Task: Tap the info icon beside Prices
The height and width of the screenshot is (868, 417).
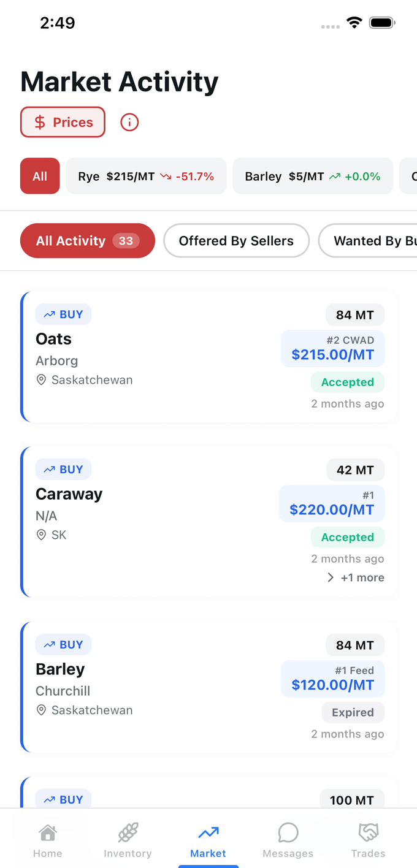Action: tap(129, 122)
